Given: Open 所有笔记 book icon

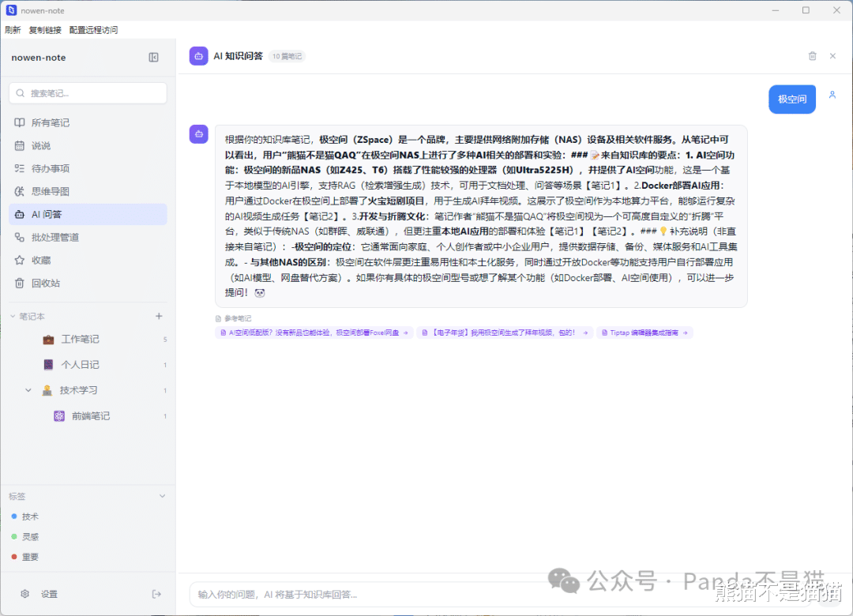Looking at the screenshot, I should click(20, 122).
